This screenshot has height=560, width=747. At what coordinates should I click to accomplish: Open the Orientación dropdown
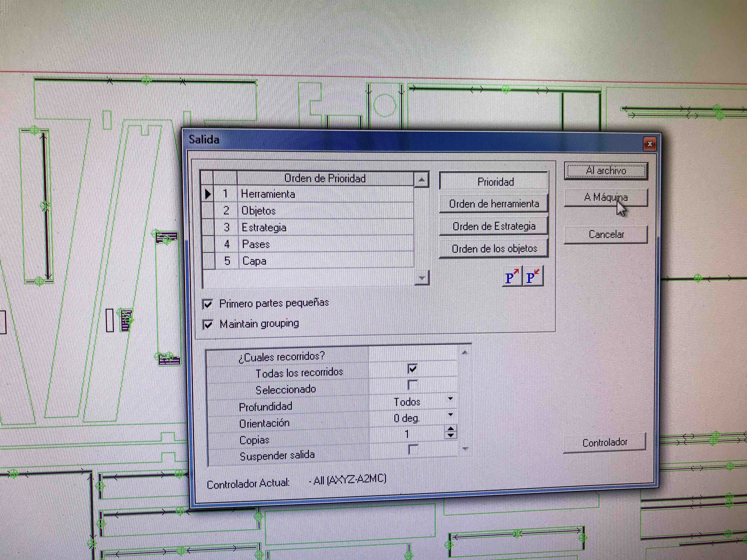coord(450,415)
